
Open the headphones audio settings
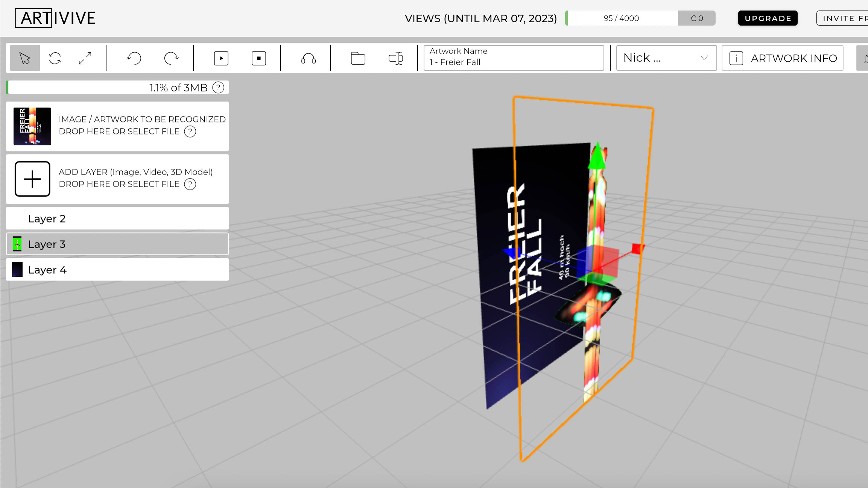(x=309, y=58)
